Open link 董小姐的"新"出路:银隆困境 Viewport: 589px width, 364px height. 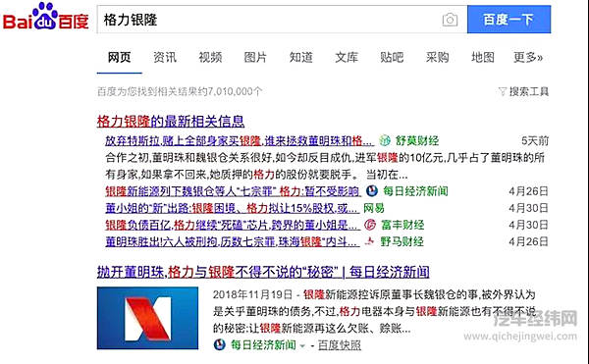[x=232, y=208]
